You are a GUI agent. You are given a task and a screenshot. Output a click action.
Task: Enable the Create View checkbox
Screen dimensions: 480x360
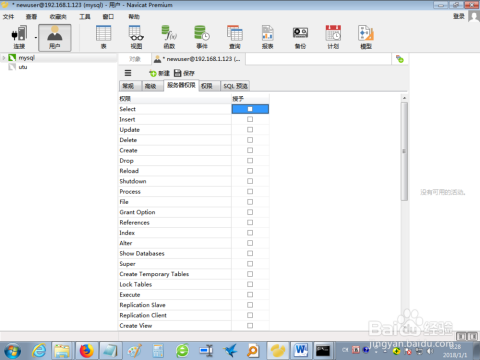point(250,326)
